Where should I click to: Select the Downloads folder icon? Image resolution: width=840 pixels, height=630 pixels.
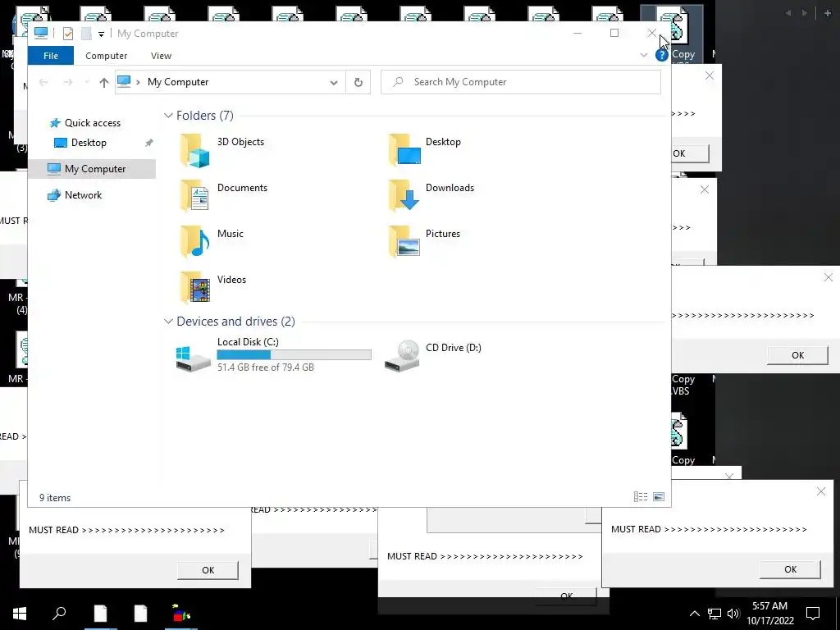(404, 195)
